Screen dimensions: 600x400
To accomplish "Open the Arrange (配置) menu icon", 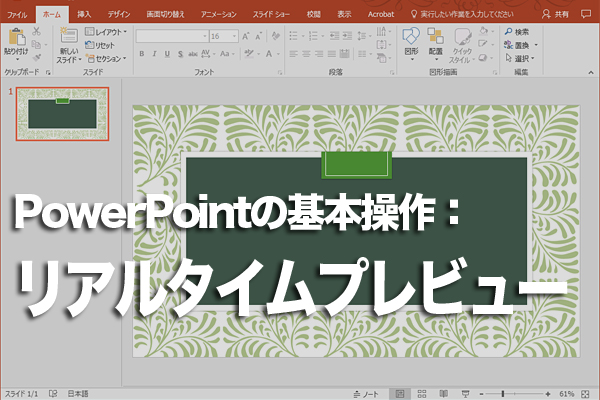I will coord(436,37).
